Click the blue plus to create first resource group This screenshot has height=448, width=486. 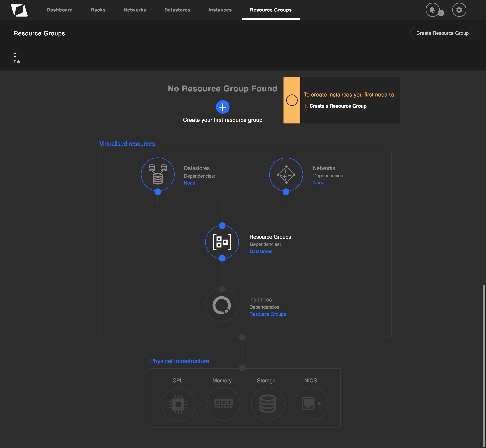(222, 107)
